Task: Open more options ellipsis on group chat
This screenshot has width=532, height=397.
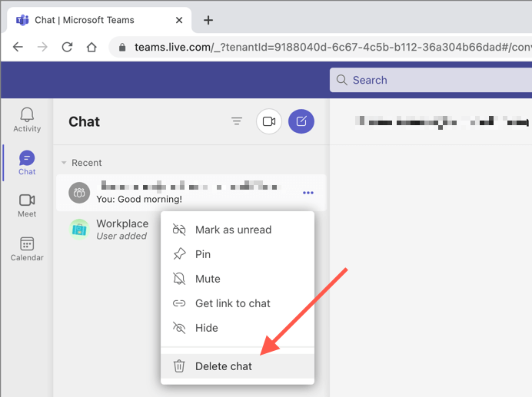Action: point(308,193)
